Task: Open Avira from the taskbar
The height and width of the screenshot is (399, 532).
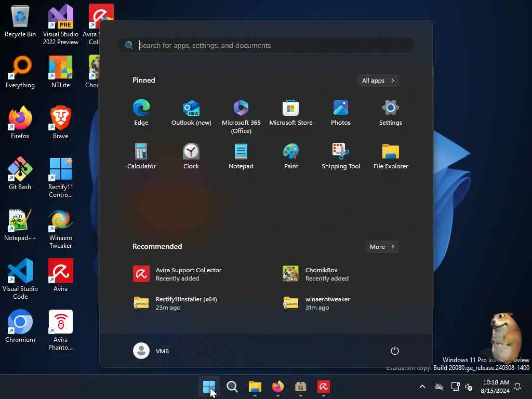Action: point(324,387)
